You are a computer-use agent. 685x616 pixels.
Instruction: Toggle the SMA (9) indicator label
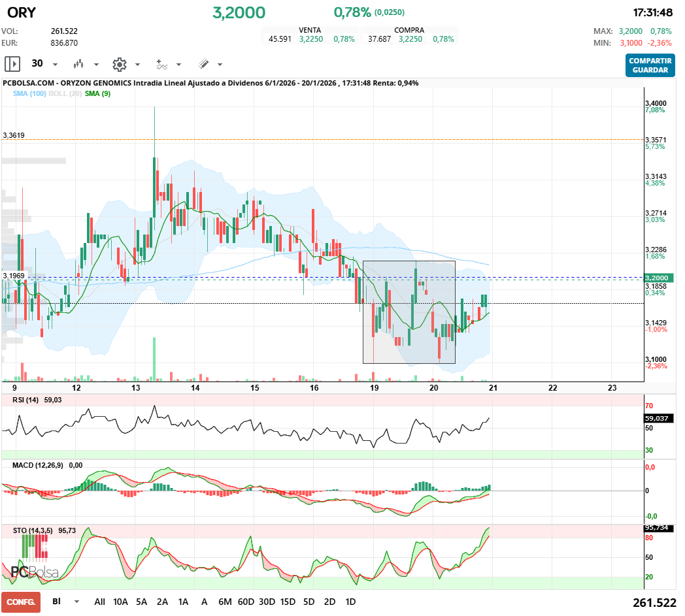click(x=97, y=94)
